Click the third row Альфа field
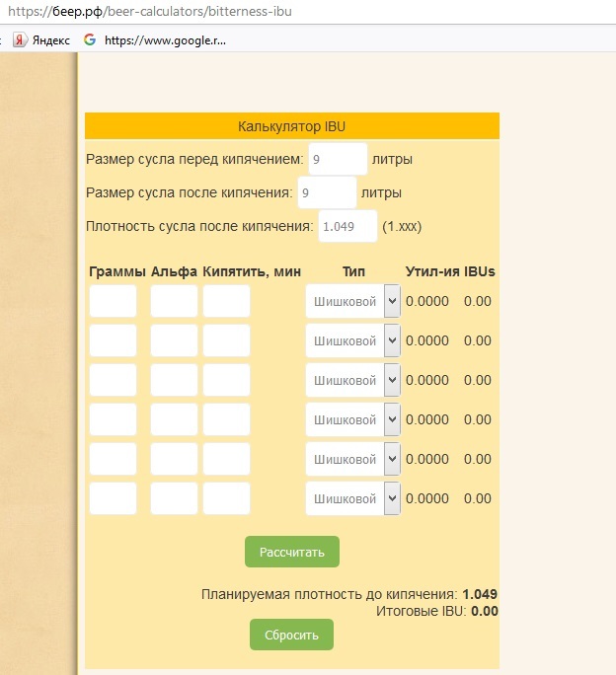This screenshot has width=616, height=675. point(174,380)
